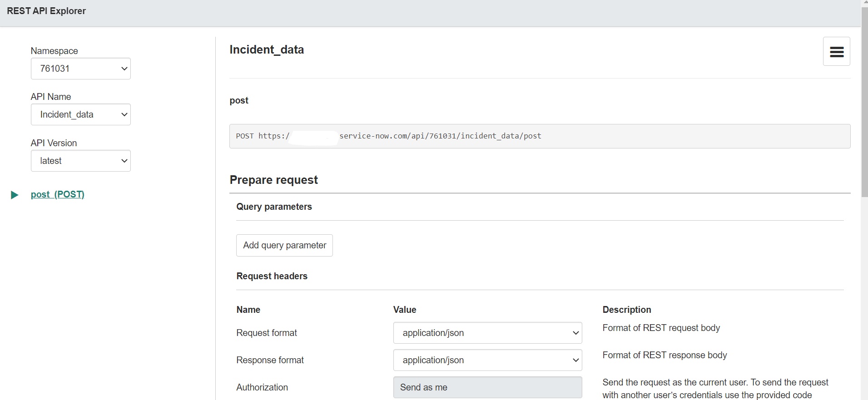
Task: Click the 'Send the request as the current user' description
Action: point(715,389)
